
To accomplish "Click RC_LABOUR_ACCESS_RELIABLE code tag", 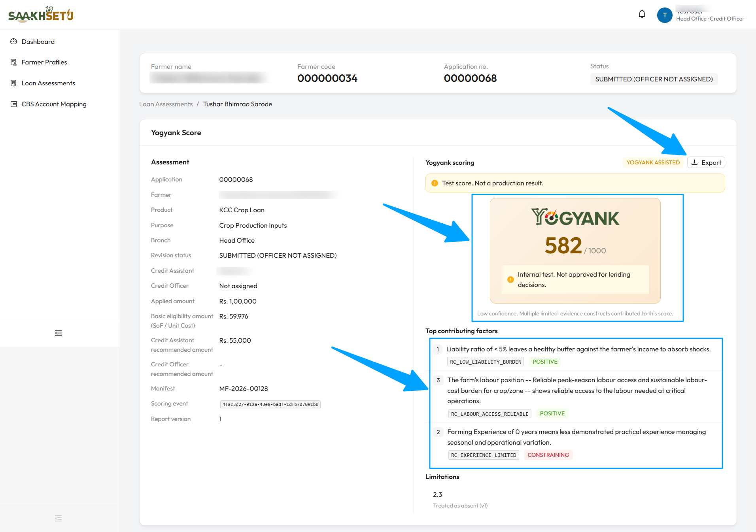I will pos(490,414).
